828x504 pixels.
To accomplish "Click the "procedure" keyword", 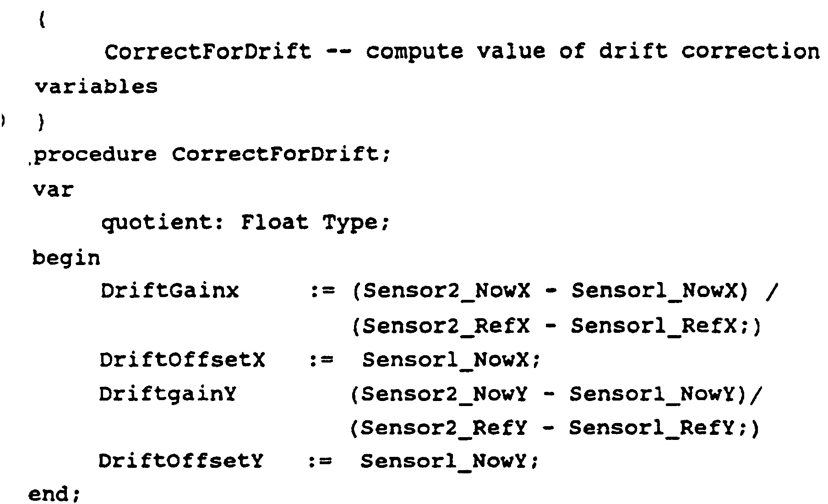I will [x=95, y=155].
